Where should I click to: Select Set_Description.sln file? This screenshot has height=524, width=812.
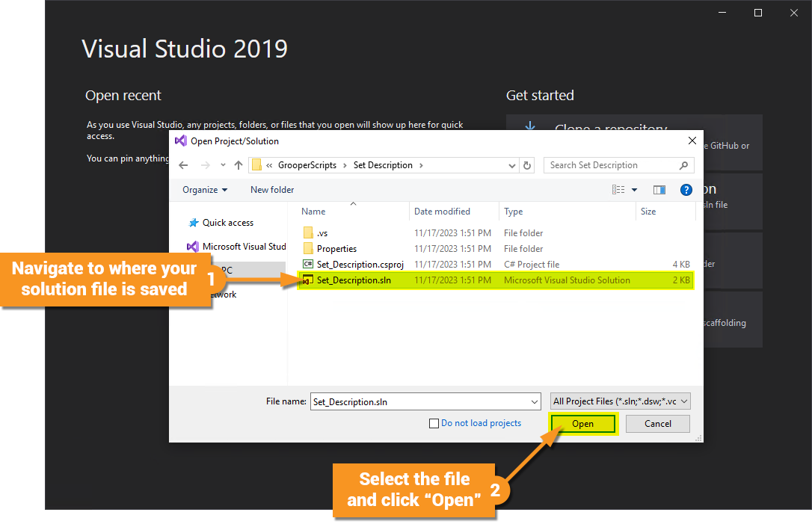(x=496, y=280)
